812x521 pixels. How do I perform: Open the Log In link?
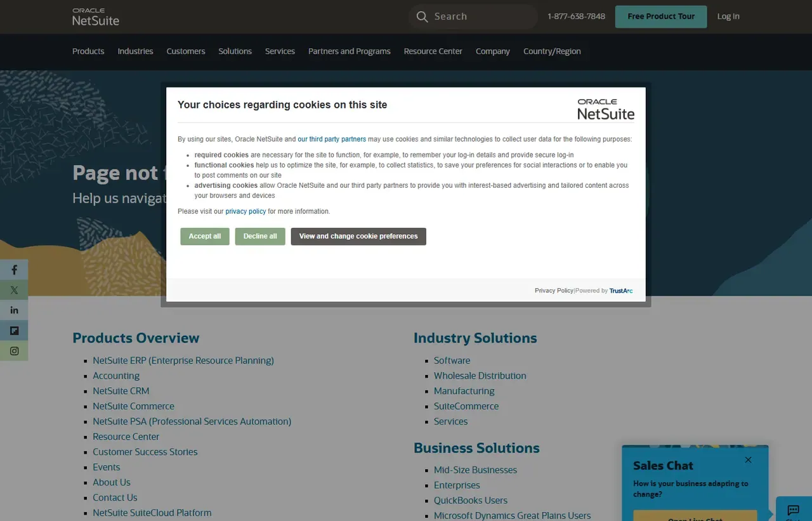coord(728,16)
